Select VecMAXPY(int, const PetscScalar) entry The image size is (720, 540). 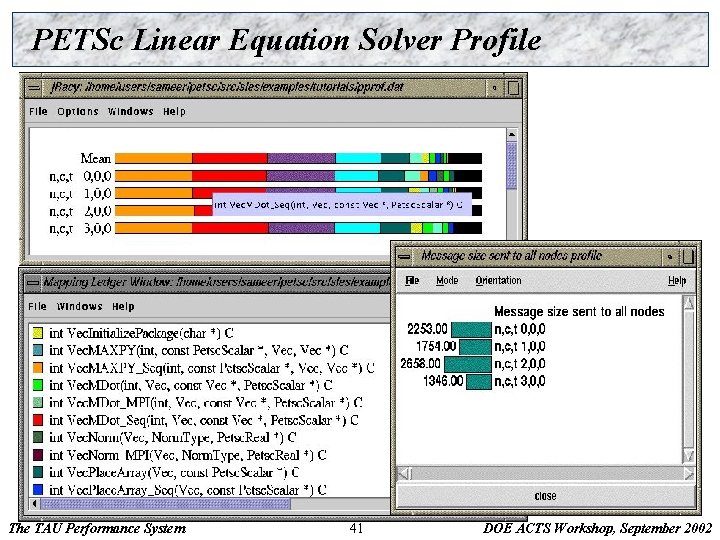[x=198, y=350]
